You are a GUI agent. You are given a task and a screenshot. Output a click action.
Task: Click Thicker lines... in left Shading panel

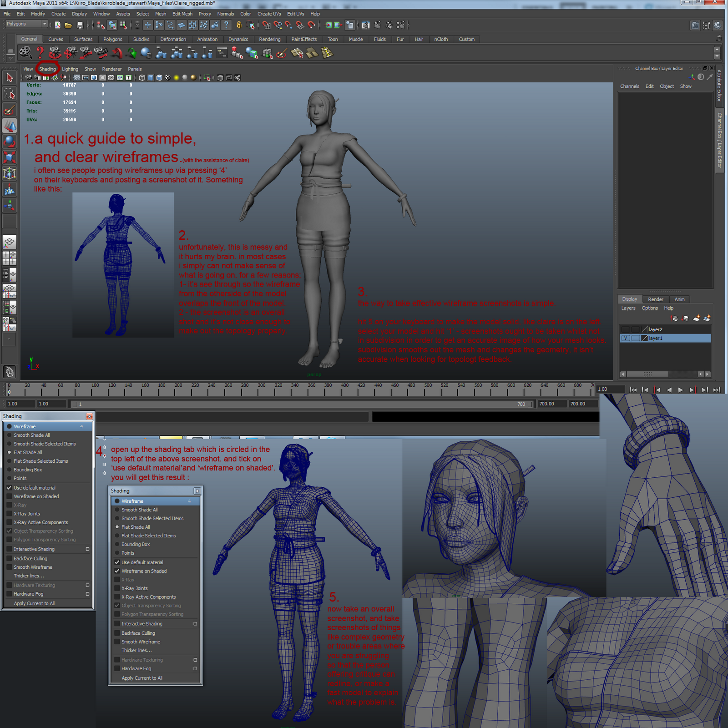pos(29,576)
